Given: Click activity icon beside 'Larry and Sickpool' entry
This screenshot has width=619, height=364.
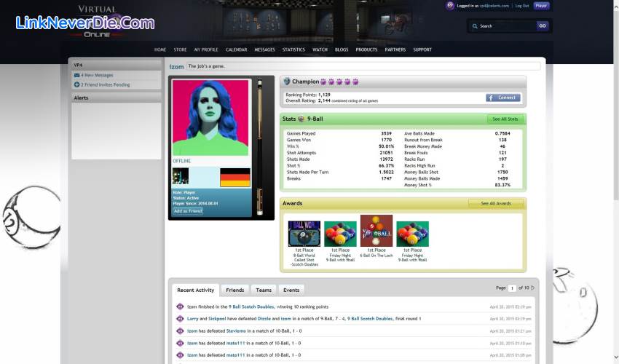Looking at the screenshot, I should pos(180,319).
